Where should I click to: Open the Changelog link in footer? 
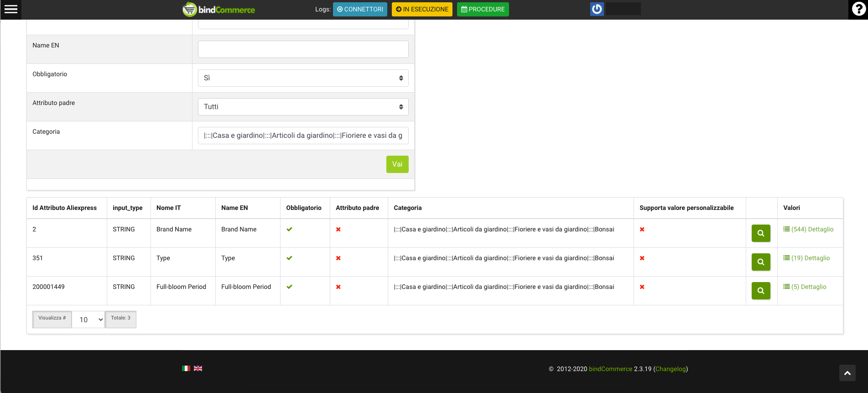[x=670, y=369]
